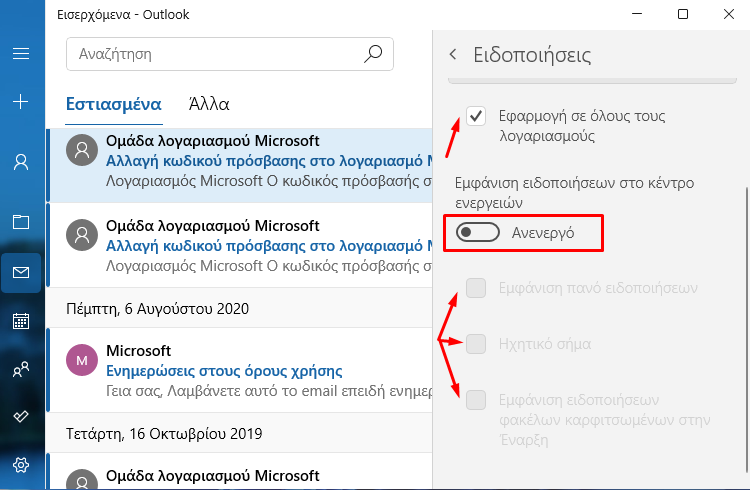Click the Ειδοποιήσεις panel title
The image size is (750, 490).
click(532, 55)
